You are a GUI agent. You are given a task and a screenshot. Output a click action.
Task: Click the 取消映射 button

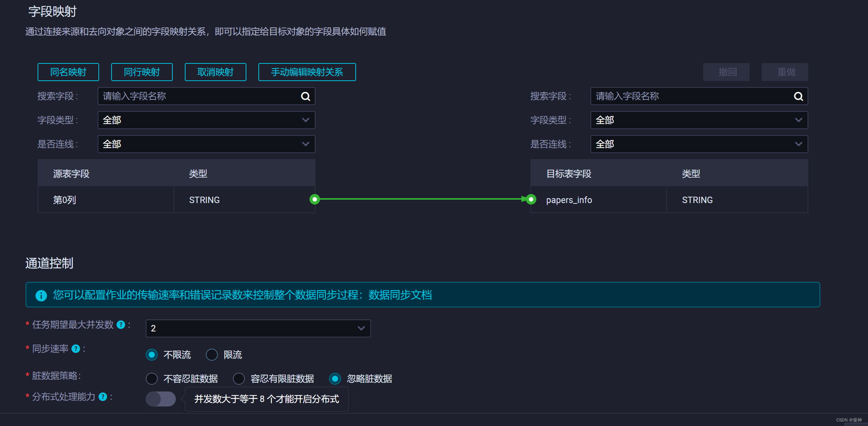click(x=215, y=72)
